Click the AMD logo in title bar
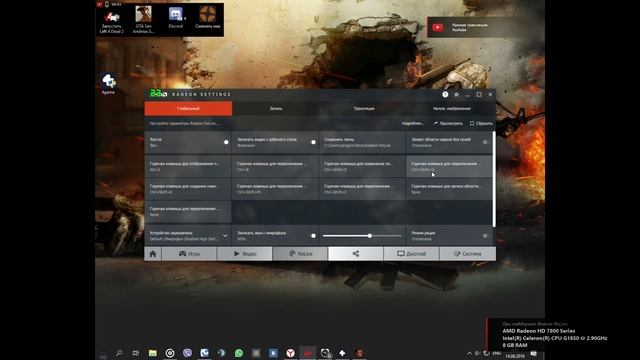Screen dimensions: 640x360 pos(158,93)
